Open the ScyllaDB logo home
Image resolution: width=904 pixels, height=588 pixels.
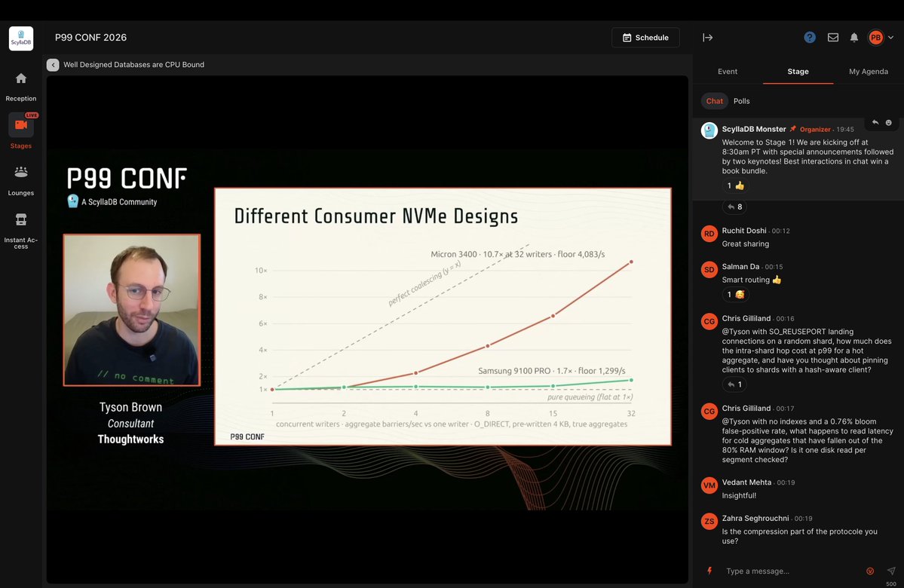pyautogui.click(x=21, y=38)
